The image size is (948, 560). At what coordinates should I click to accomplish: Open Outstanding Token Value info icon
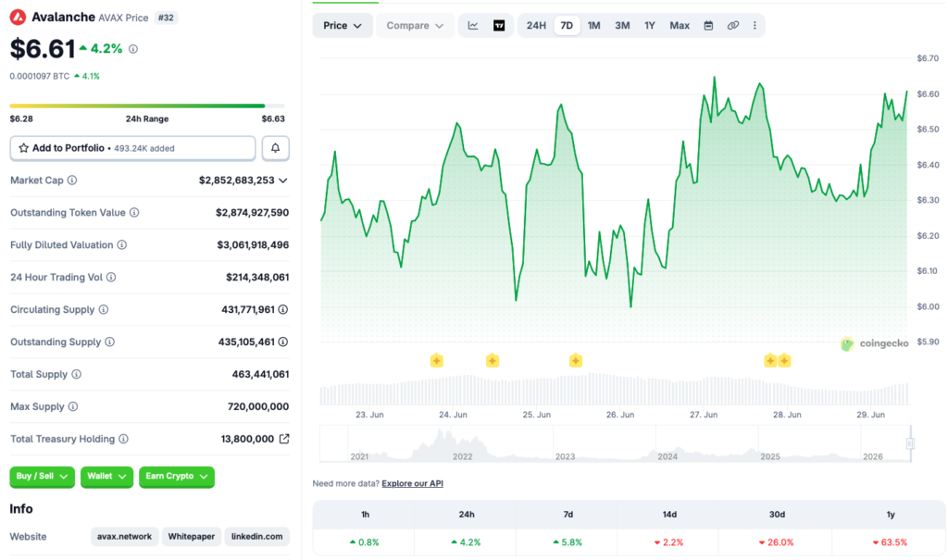134,213
